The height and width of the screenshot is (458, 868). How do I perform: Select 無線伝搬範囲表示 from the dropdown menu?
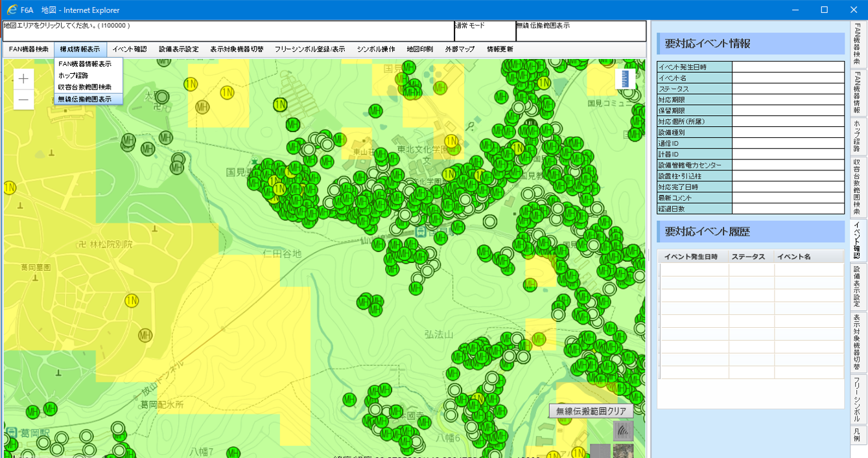(84, 99)
